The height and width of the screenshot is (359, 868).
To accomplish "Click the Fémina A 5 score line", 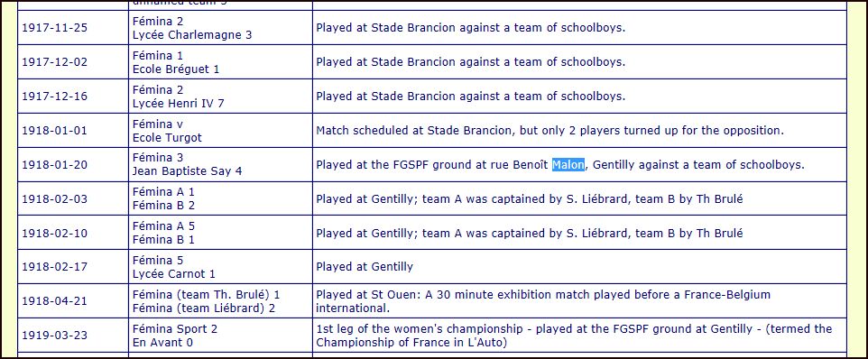I will (x=163, y=226).
